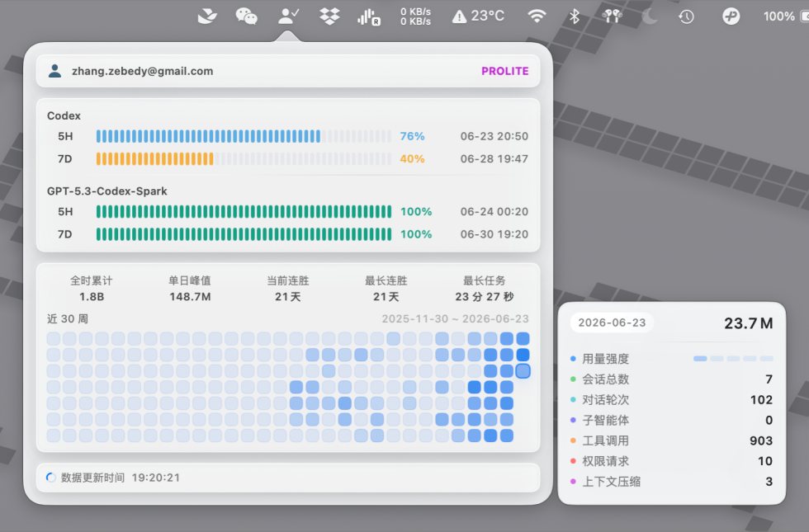The height and width of the screenshot is (532, 809).
Task: Click the 06-23 20:50 reset time
Action: pos(494,136)
